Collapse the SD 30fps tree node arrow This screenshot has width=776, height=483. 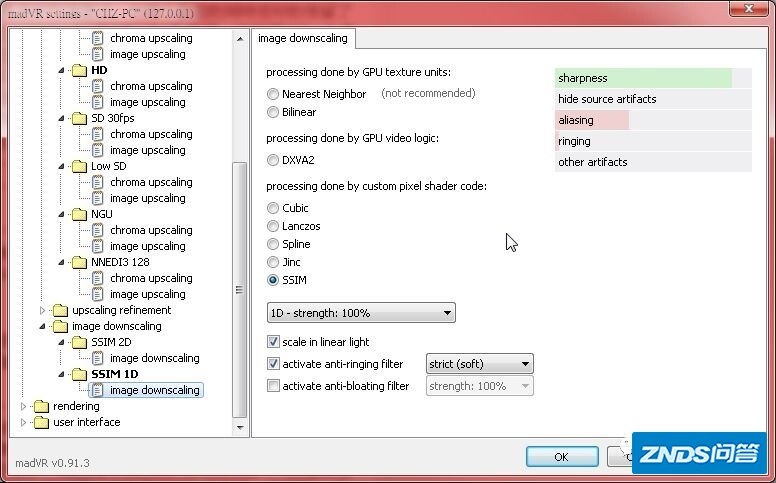coord(61,118)
